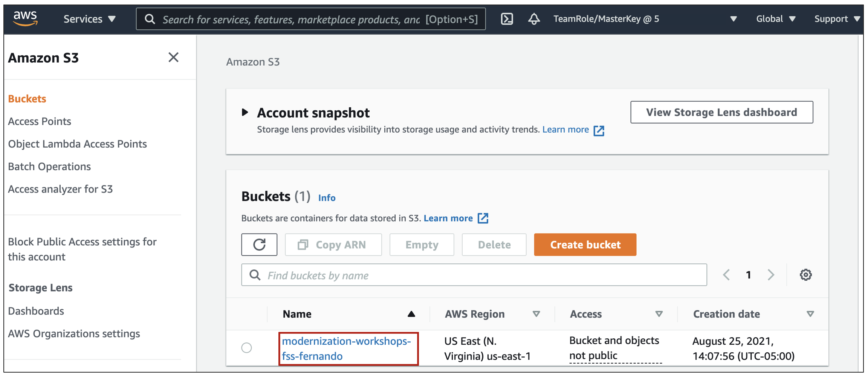Click the search magnifier in top bar

[150, 19]
